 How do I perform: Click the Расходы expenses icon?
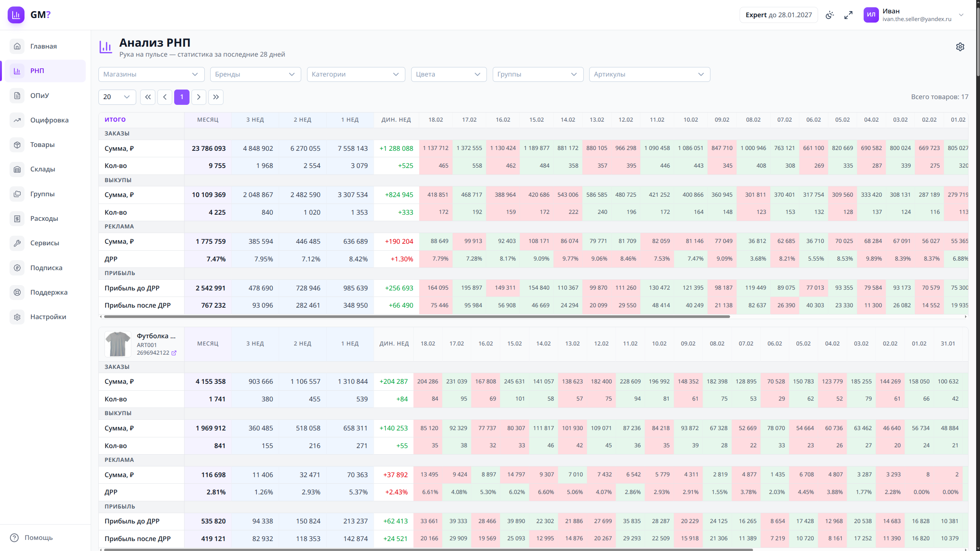[17, 218]
